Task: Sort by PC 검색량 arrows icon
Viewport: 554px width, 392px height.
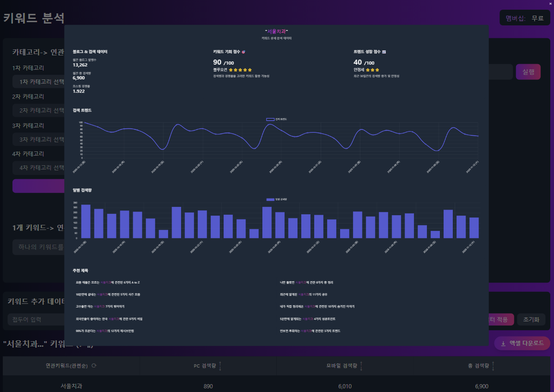Action: pyautogui.click(x=220, y=366)
